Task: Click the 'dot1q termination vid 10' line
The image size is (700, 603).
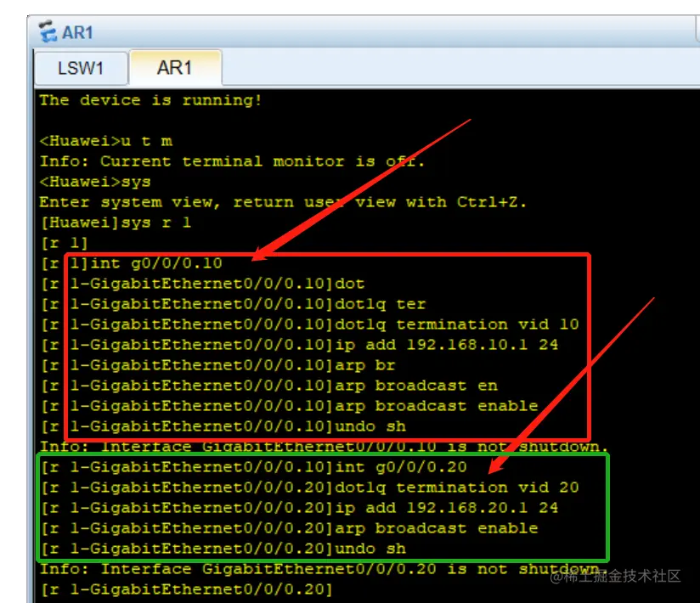Action: pos(310,324)
